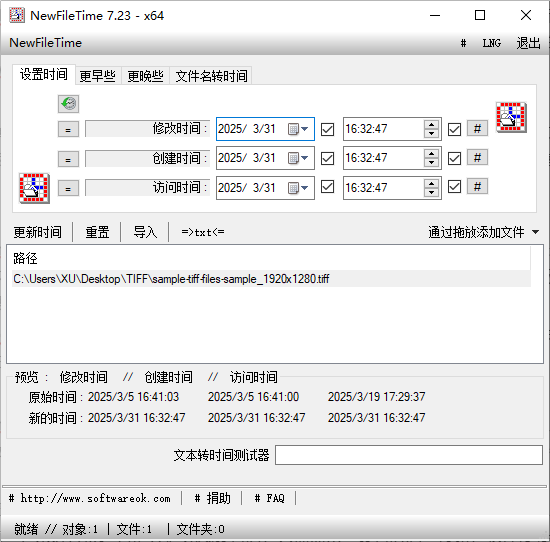The height and width of the screenshot is (542, 550).
Task: Switch to the 更早些 tab
Action: click(x=98, y=76)
